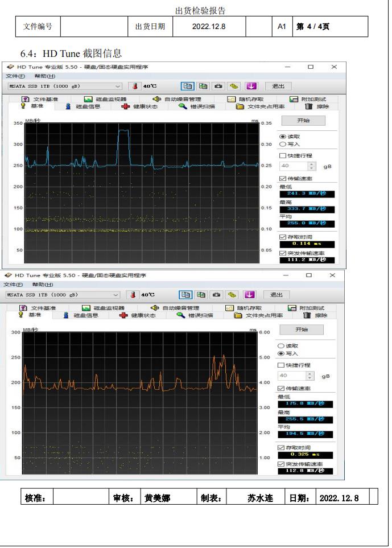Click the 40 size input field, upper window
Screen dimensions: 392x548
[294, 166]
